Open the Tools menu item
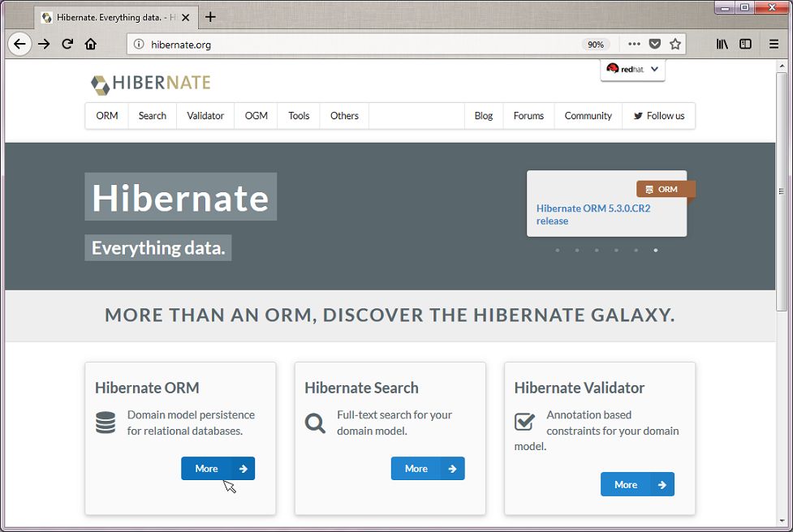This screenshot has height=532, width=793. pos(299,116)
